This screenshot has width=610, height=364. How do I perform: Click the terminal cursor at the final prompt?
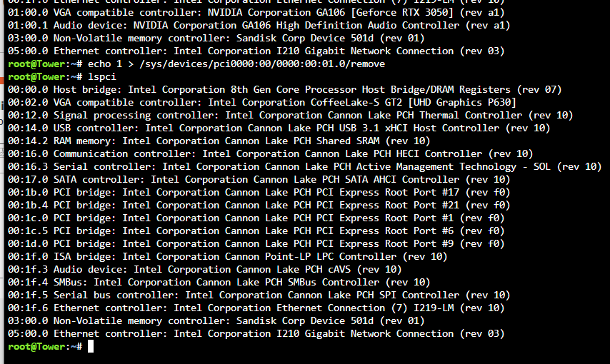click(91, 346)
